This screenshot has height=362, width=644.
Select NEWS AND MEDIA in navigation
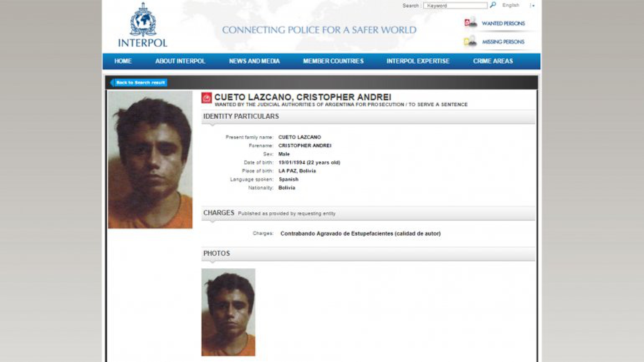pyautogui.click(x=254, y=61)
